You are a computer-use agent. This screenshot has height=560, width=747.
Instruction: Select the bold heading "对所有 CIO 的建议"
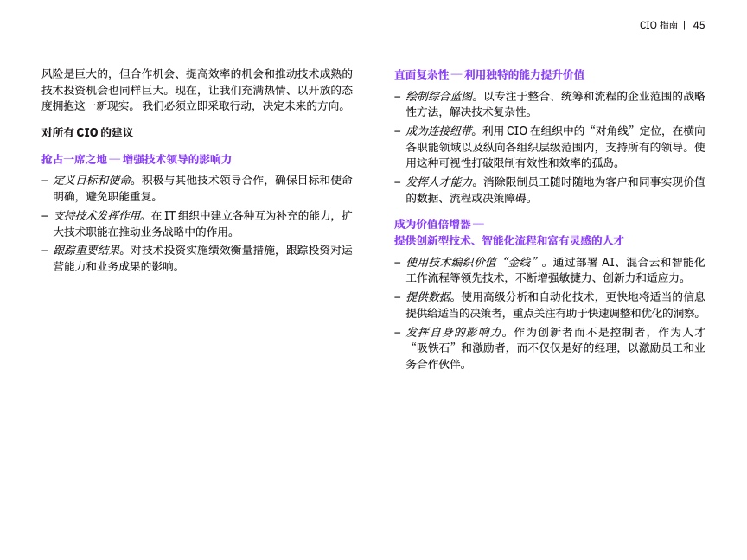pyautogui.click(x=87, y=132)
